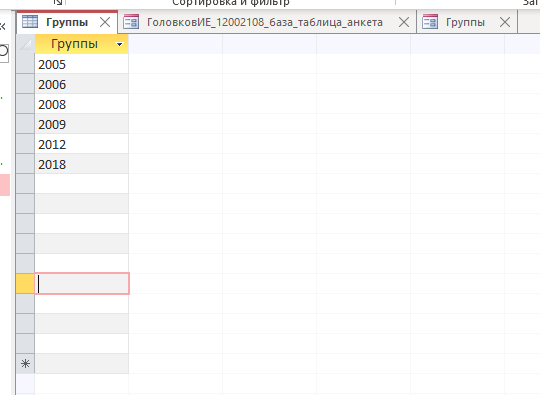
Task: Click the cell containing 2009
Action: point(82,124)
